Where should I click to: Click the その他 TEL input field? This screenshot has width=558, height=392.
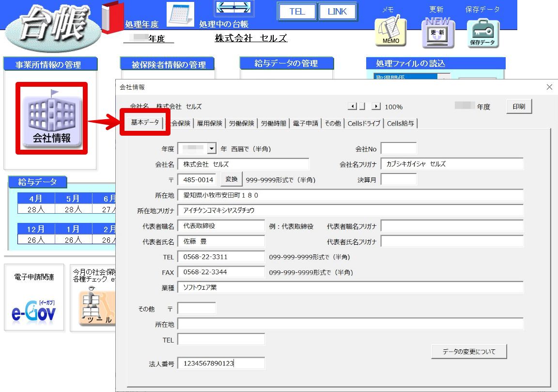[221, 340]
